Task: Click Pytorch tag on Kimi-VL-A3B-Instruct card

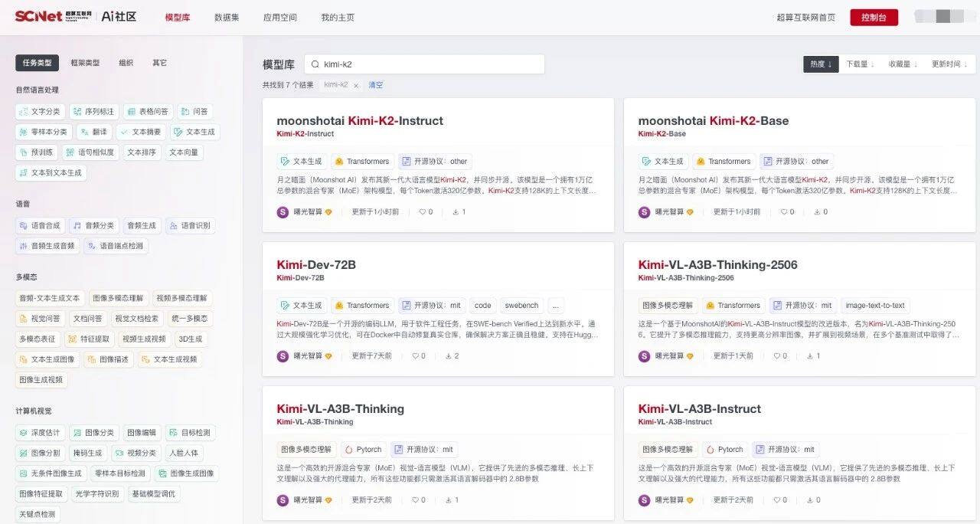Action: pos(725,449)
